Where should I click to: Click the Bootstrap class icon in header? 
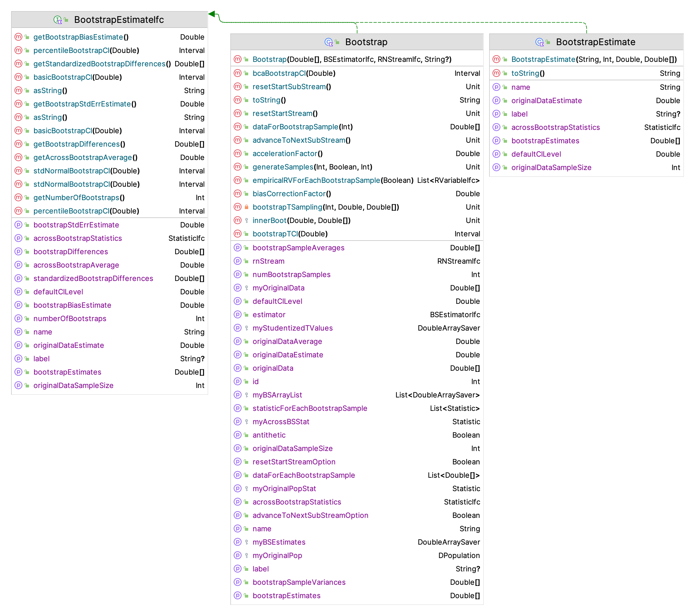(x=329, y=42)
